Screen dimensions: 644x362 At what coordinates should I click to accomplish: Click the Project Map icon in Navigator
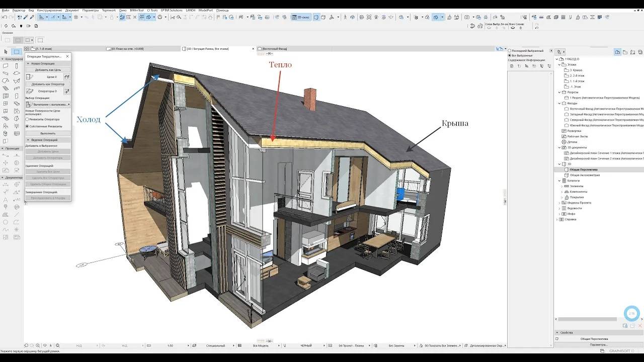click(617, 52)
